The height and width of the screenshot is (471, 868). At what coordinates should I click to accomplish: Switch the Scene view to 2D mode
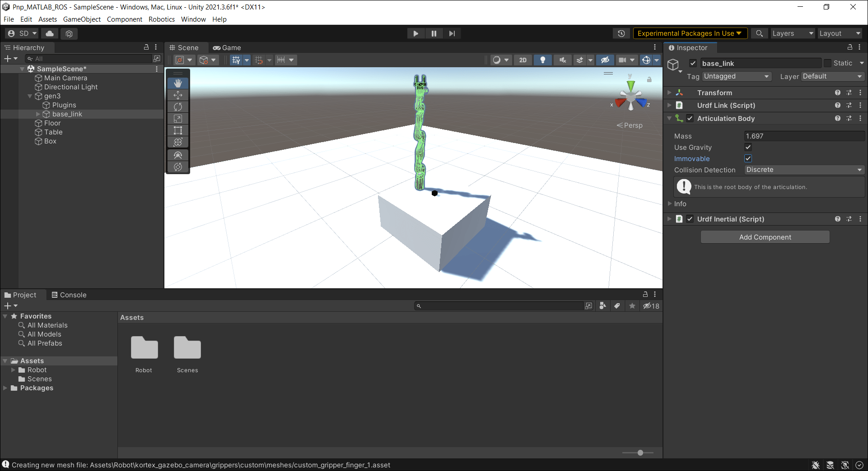click(x=523, y=60)
